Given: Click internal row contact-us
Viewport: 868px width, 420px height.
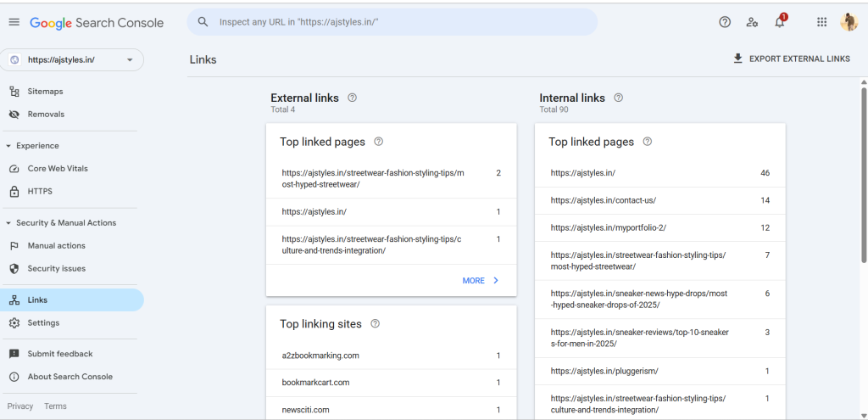Looking at the screenshot, I should point(659,200).
